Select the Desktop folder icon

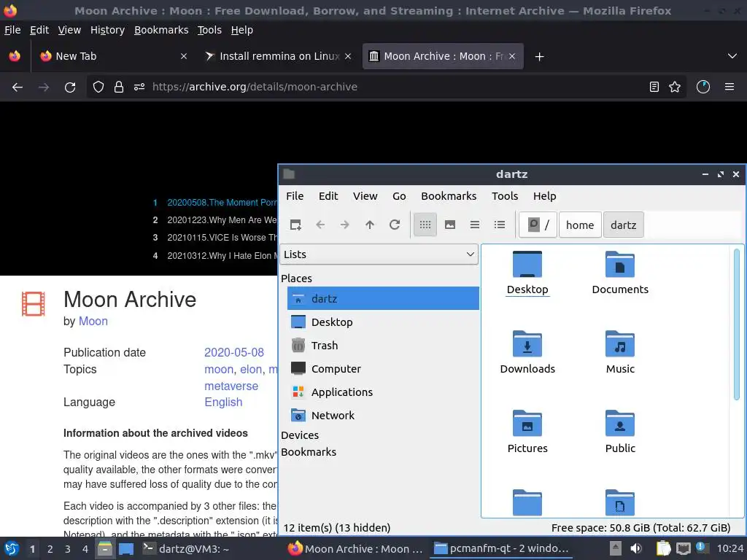(x=527, y=273)
